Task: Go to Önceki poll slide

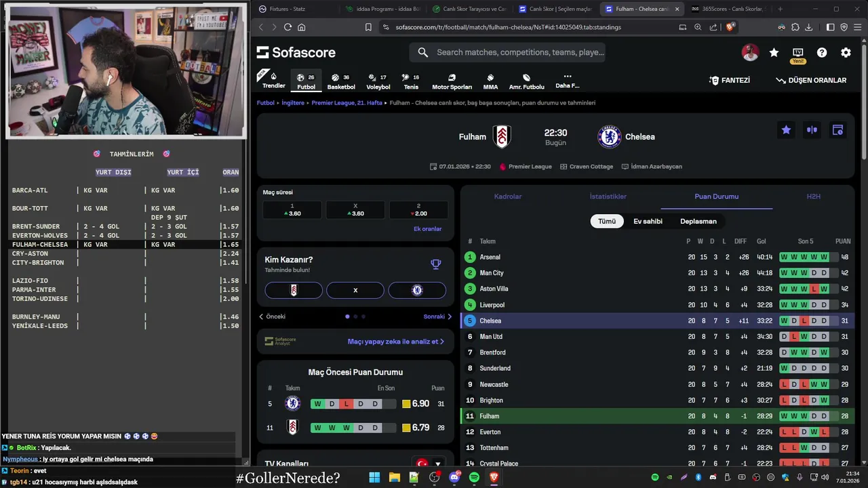Action: point(272,317)
